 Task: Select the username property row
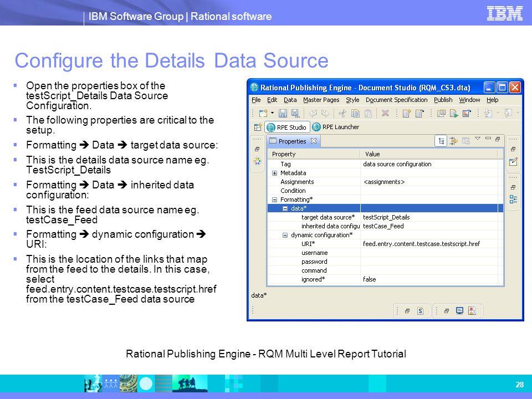[385, 253]
